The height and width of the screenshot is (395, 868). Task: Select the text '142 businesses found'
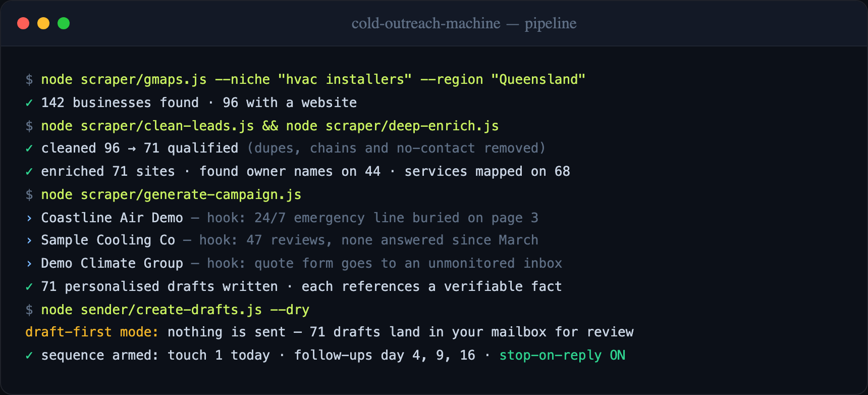click(x=120, y=103)
